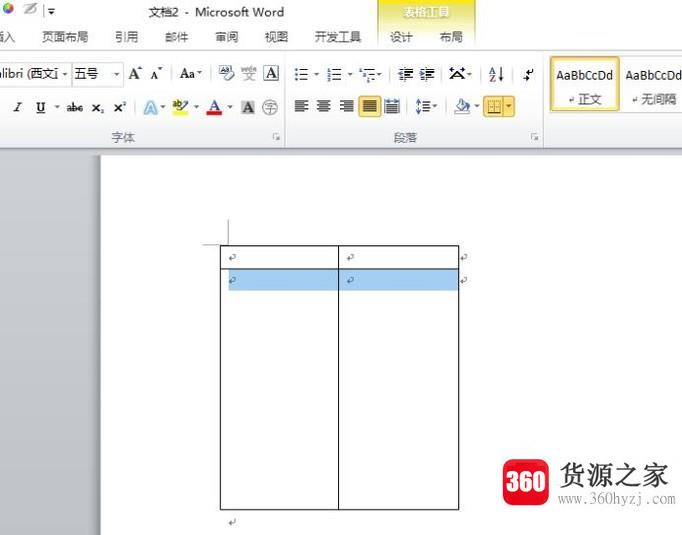Image resolution: width=682 pixels, height=535 pixels.
Task: Toggle Character Shading
Action: coord(248,107)
